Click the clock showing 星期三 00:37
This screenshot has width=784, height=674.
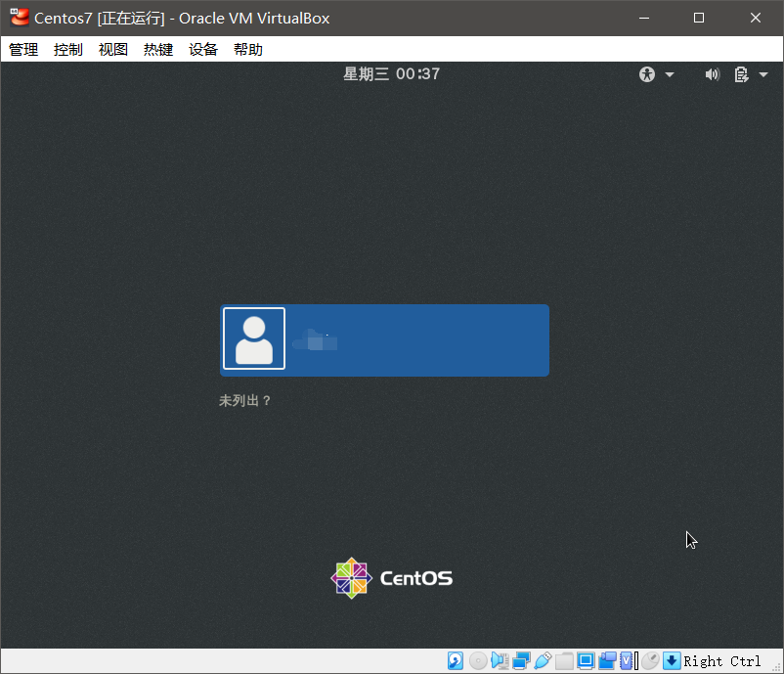pos(391,74)
